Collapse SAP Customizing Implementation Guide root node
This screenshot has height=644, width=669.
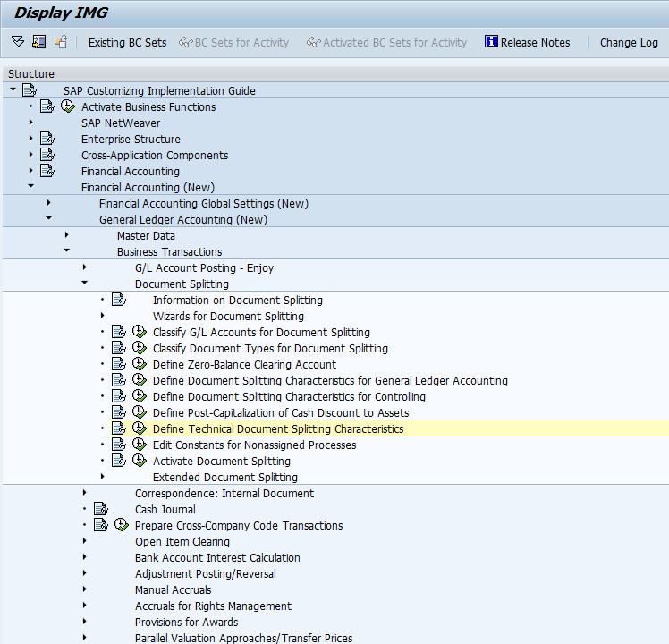(x=13, y=89)
